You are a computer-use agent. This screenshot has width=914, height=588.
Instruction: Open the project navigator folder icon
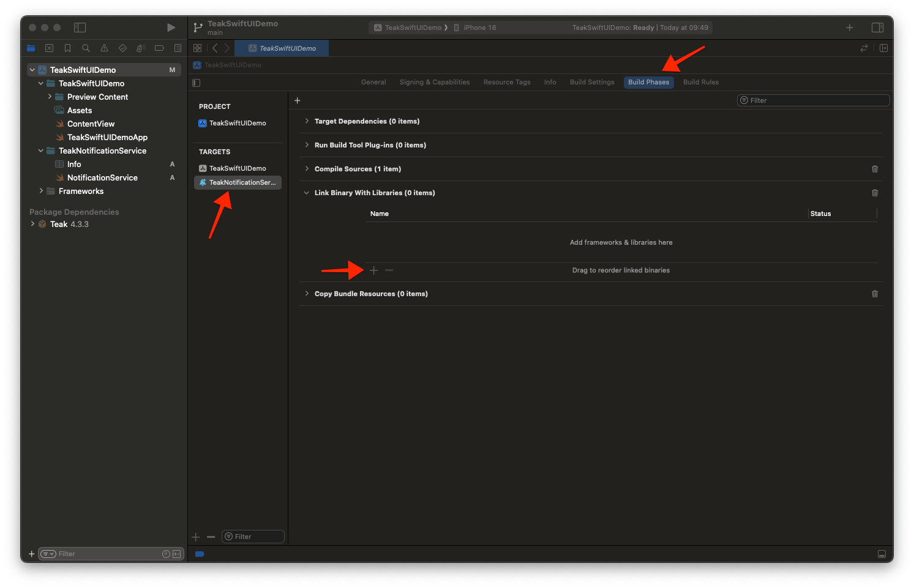(x=31, y=48)
